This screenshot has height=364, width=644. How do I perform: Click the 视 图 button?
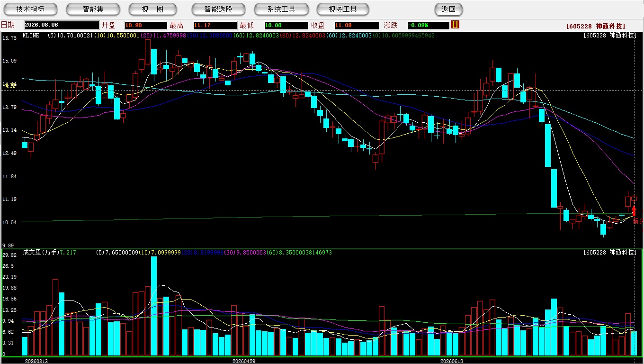(152, 9)
